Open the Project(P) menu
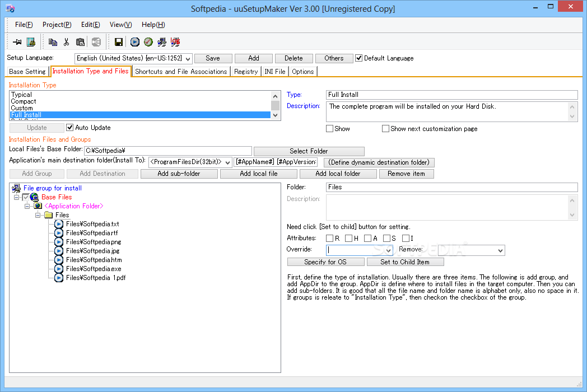The image size is (587, 392). tap(57, 25)
